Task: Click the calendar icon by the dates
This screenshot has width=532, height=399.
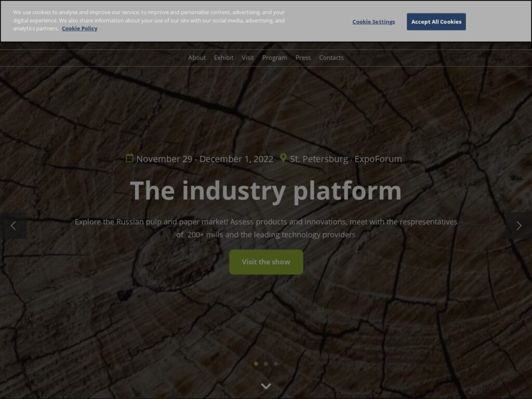Action: click(x=129, y=158)
